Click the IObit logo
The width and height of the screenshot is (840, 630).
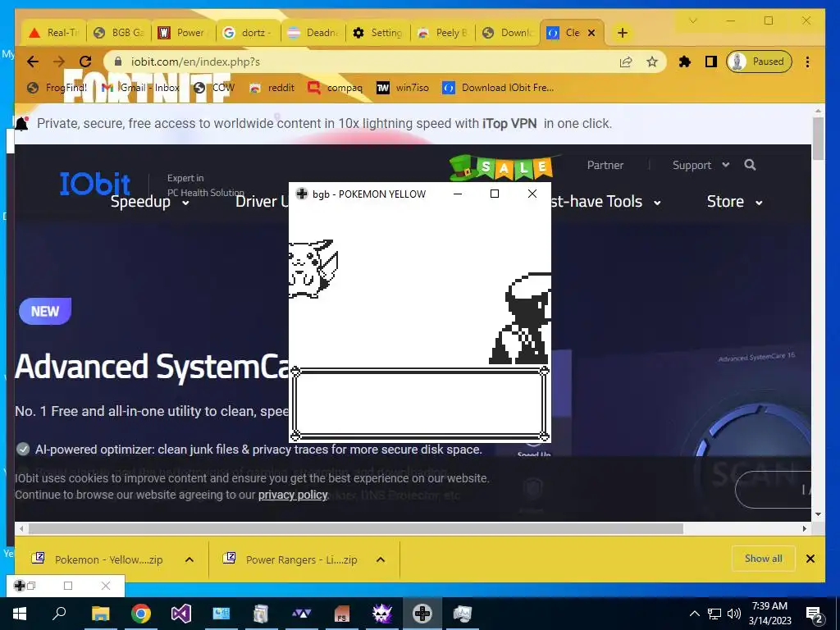[x=95, y=184]
